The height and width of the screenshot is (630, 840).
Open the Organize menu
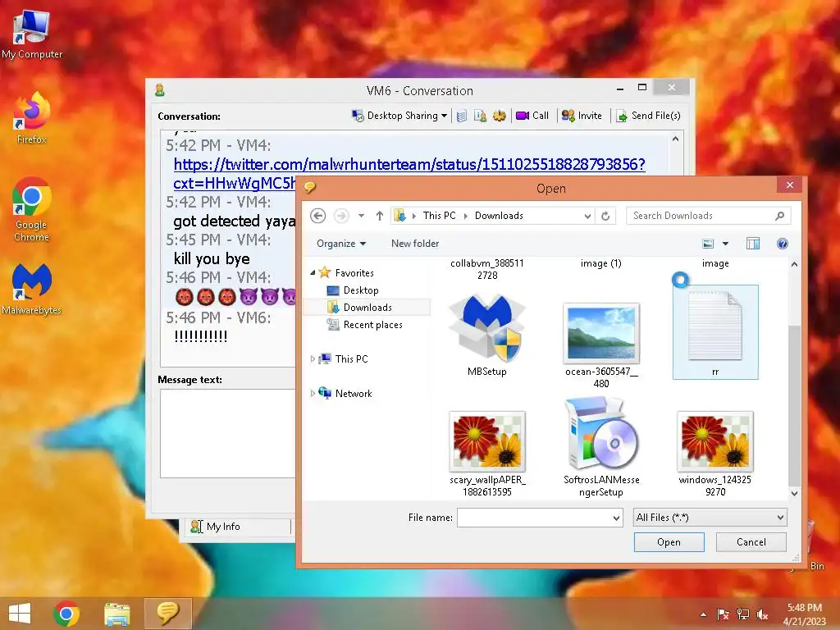tap(341, 244)
